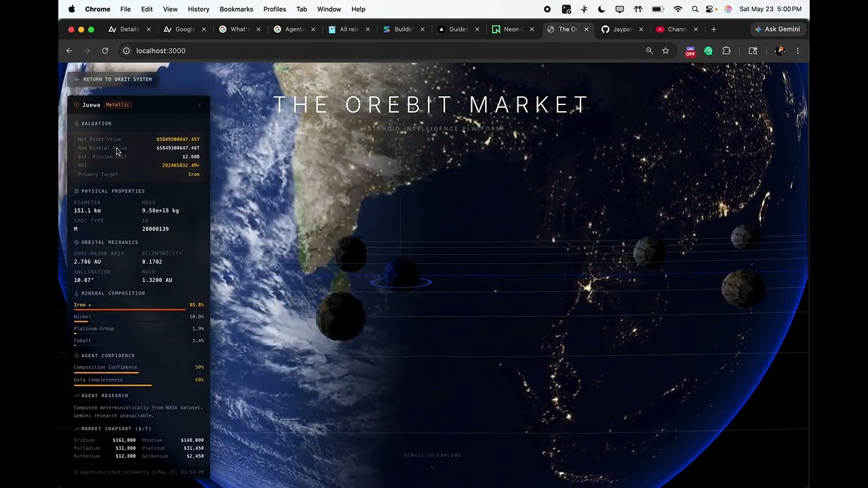868x488 pixels.
Task: Click the Agent Research section icon
Action: [77, 396]
